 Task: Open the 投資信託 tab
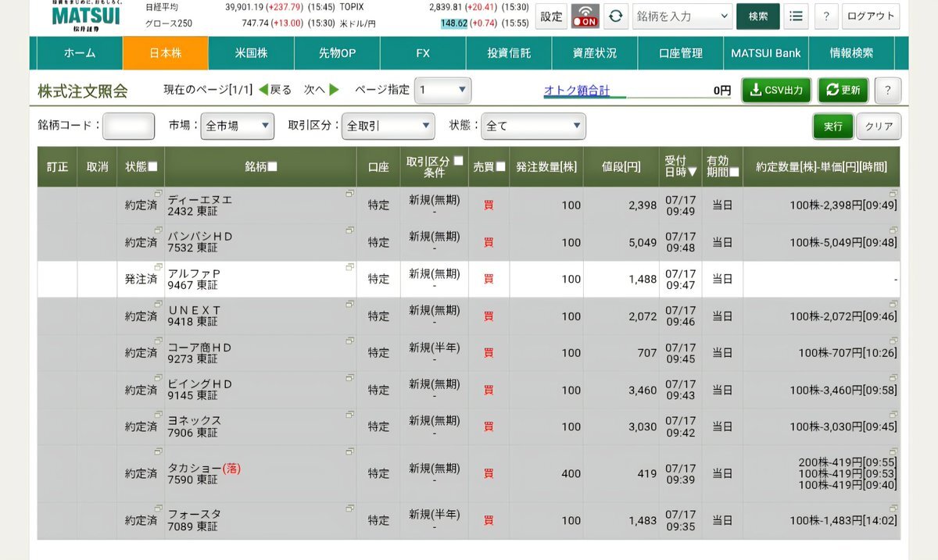click(x=509, y=53)
